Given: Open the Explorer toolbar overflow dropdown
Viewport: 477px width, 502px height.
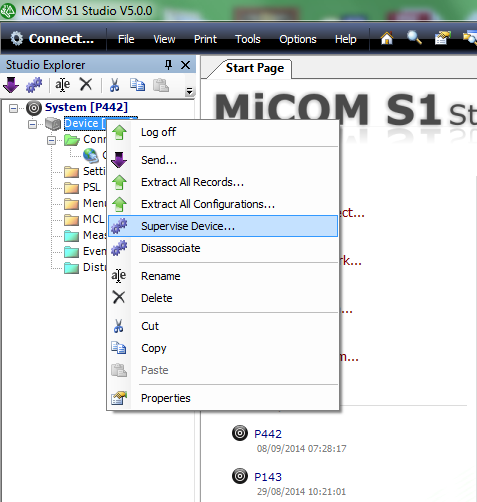Looking at the screenshot, I should [x=189, y=91].
